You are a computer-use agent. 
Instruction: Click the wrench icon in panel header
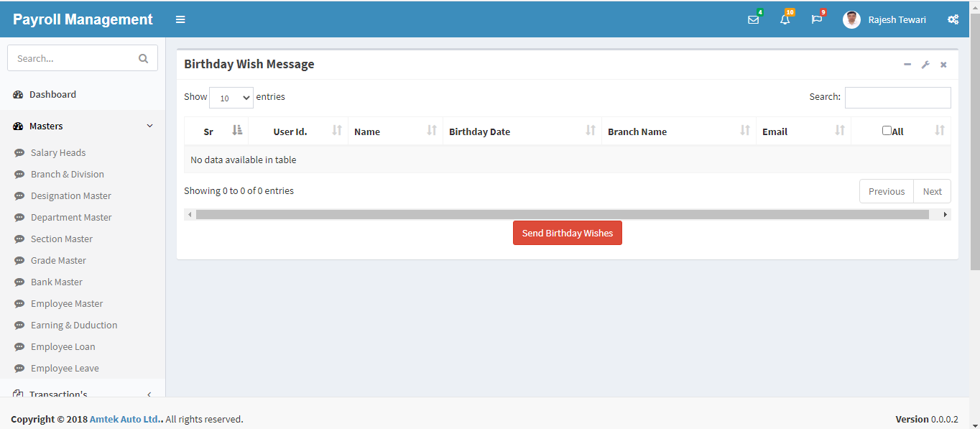[925, 65]
